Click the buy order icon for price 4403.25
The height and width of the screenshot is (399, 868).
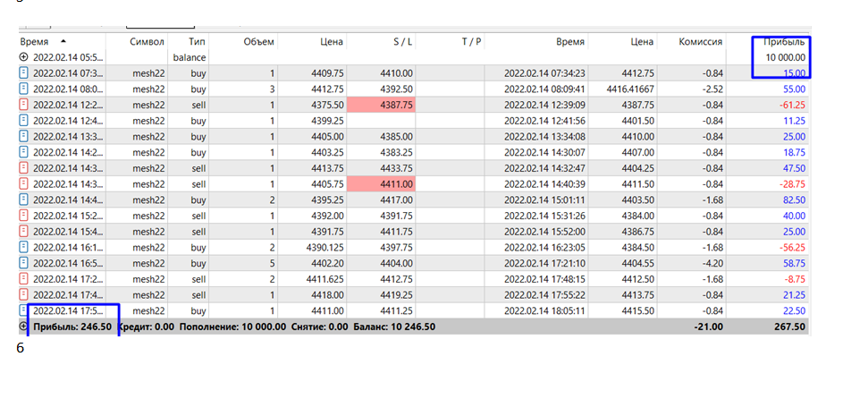pyautogui.click(x=23, y=152)
